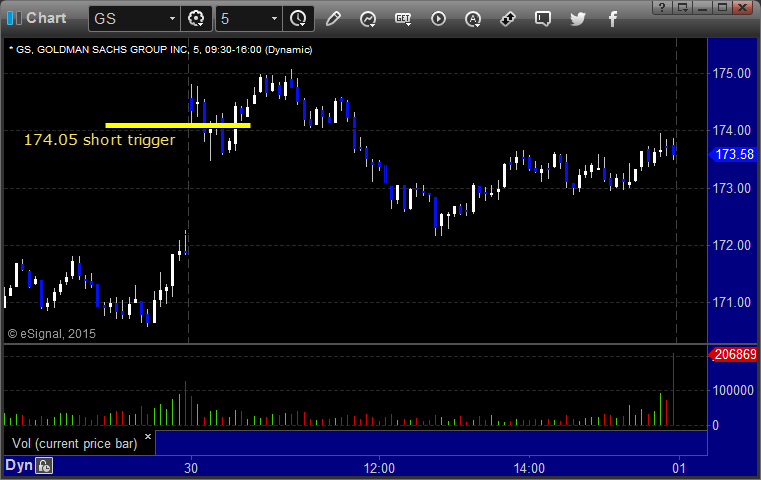Click the 14:00 time axis label
761x480 pixels.
(x=529, y=468)
